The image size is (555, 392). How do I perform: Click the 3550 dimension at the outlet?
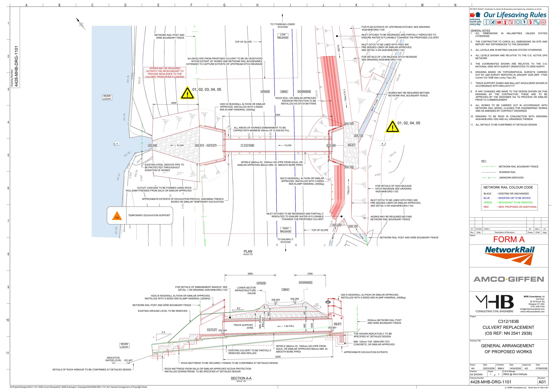pyautogui.click(x=174, y=103)
